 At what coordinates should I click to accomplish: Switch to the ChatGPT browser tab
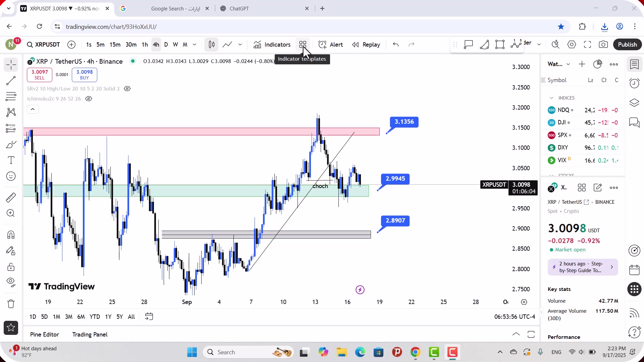pyautogui.click(x=265, y=9)
